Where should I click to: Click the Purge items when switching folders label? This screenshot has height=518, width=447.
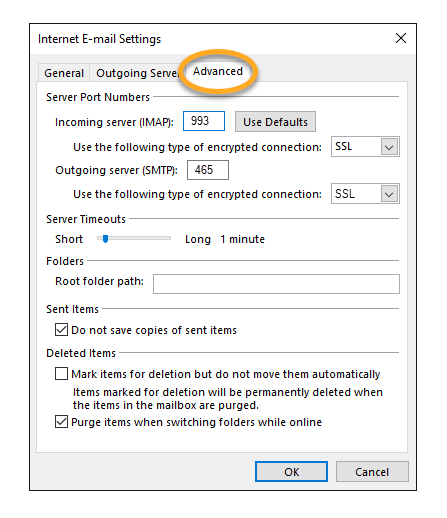pyautogui.click(x=197, y=422)
